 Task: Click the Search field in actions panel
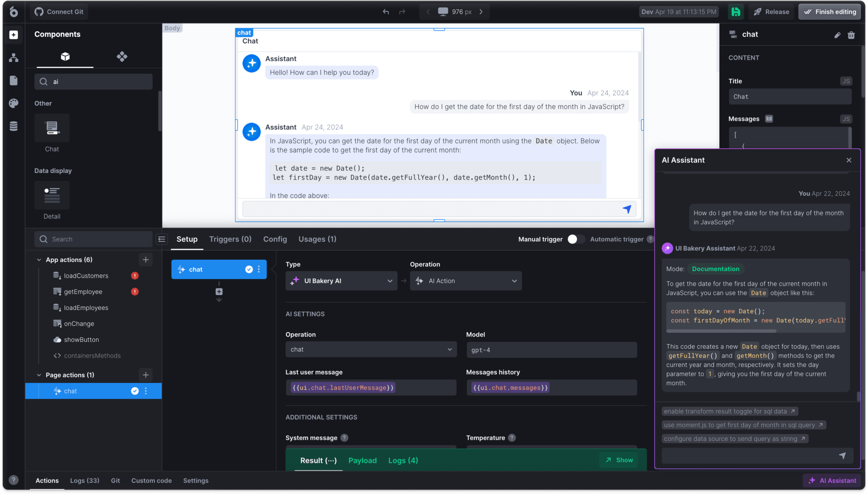tap(93, 239)
